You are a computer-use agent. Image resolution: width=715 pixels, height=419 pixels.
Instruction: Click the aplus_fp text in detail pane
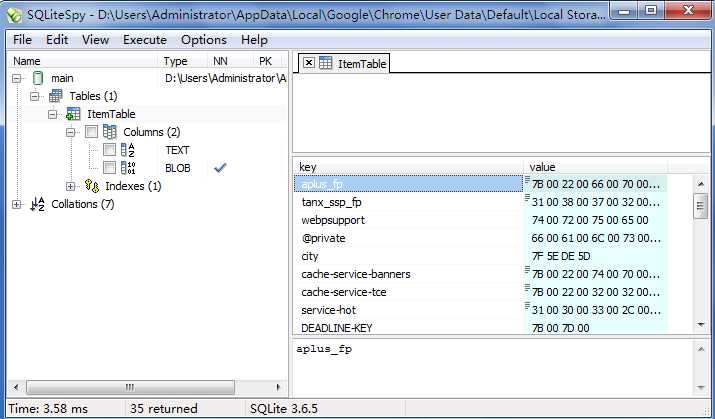(x=324, y=349)
